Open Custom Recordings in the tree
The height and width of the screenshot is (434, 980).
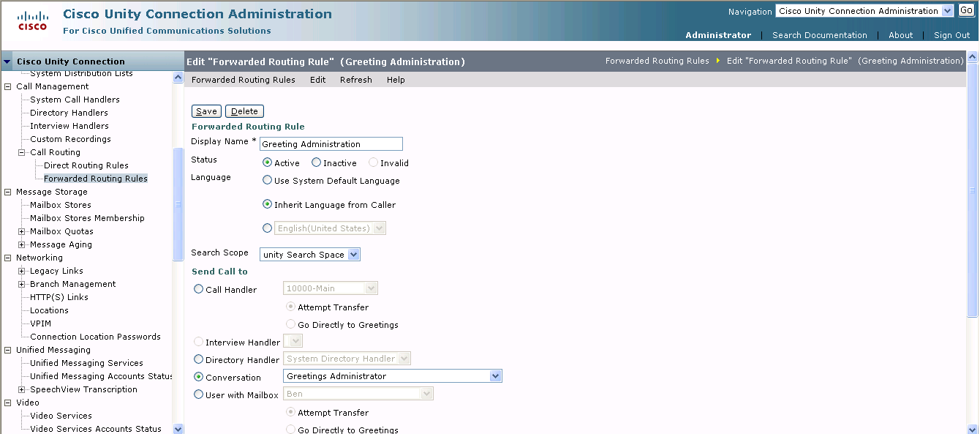click(x=70, y=139)
